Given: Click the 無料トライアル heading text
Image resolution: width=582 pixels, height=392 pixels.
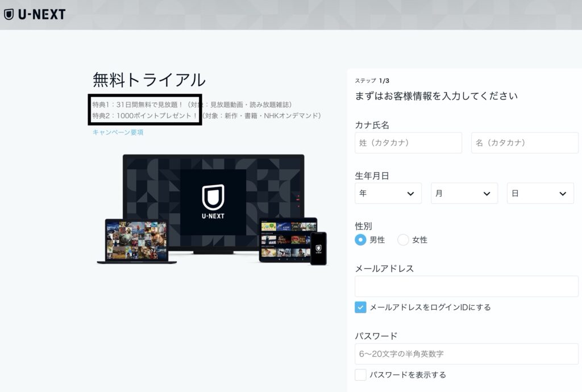Looking at the screenshot, I should [x=149, y=80].
